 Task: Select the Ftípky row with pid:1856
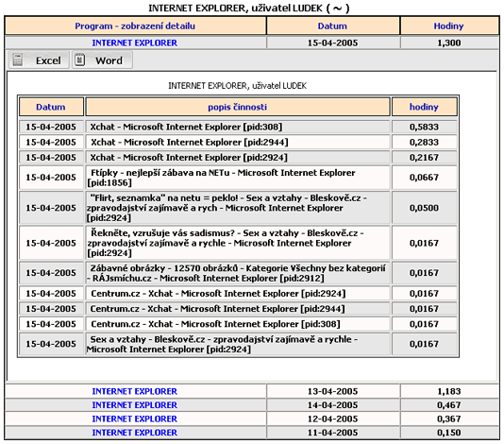click(x=238, y=178)
